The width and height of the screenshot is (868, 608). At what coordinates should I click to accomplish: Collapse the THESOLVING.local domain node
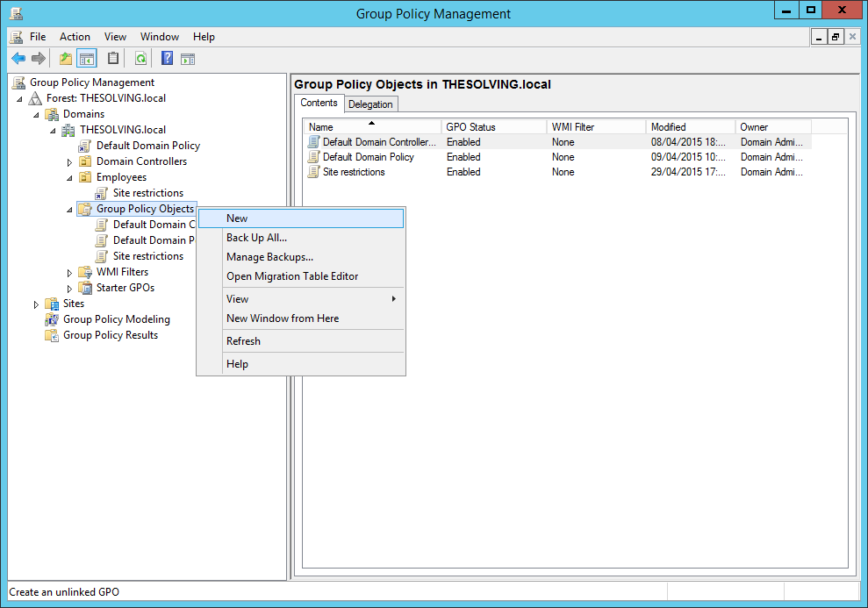[x=53, y=131]
